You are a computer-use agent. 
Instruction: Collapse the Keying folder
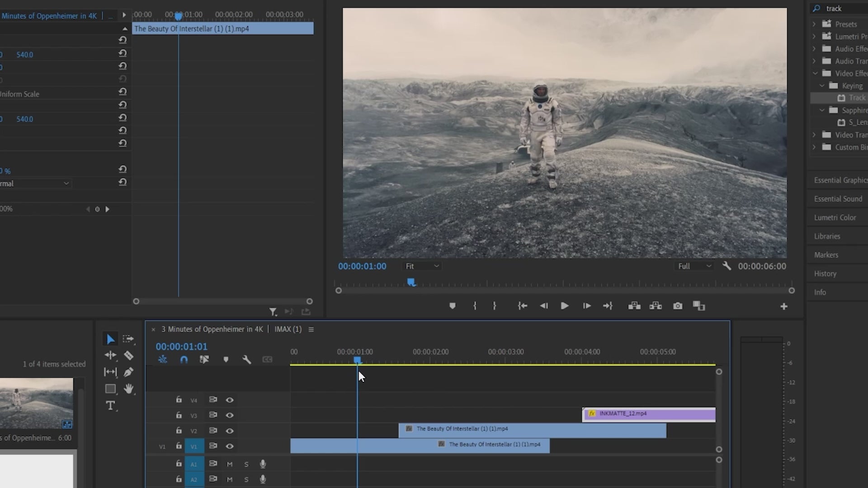[x=822, y=85]
